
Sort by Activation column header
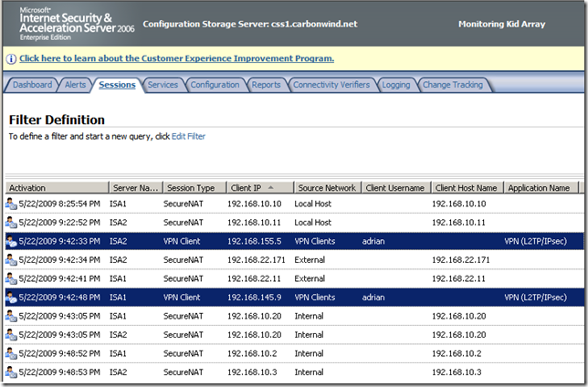(57, 187)
